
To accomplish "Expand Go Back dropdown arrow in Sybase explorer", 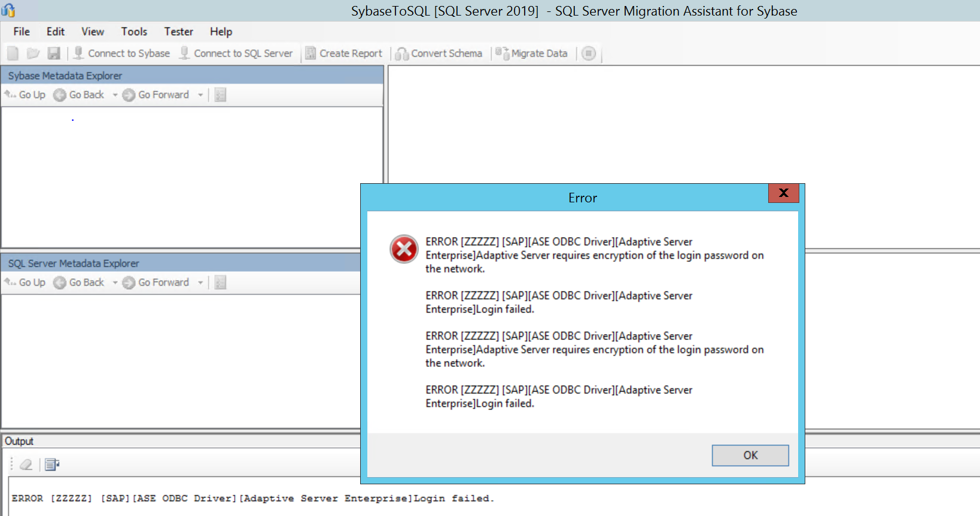I will pos(115,95).
